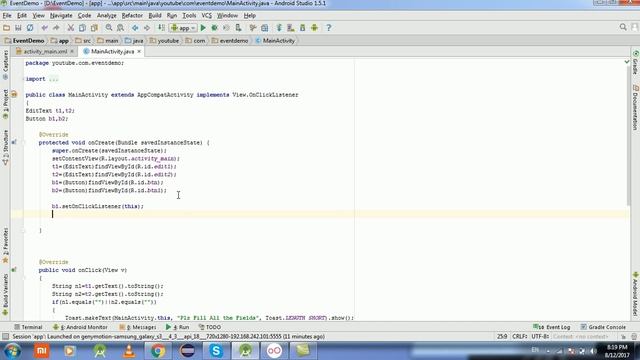This screenshot has width=640, height=360.
Task: Click the Undo arrow icon
Action: point(44,28)
